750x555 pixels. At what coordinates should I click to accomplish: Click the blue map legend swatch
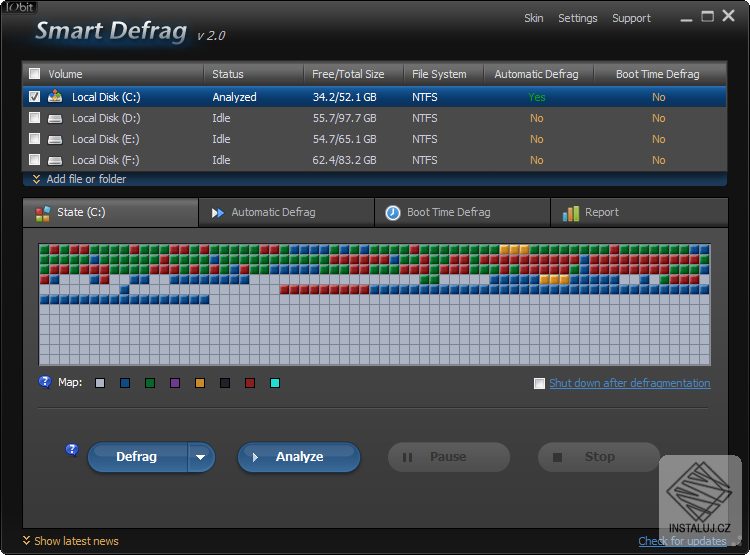pos(125,383)
